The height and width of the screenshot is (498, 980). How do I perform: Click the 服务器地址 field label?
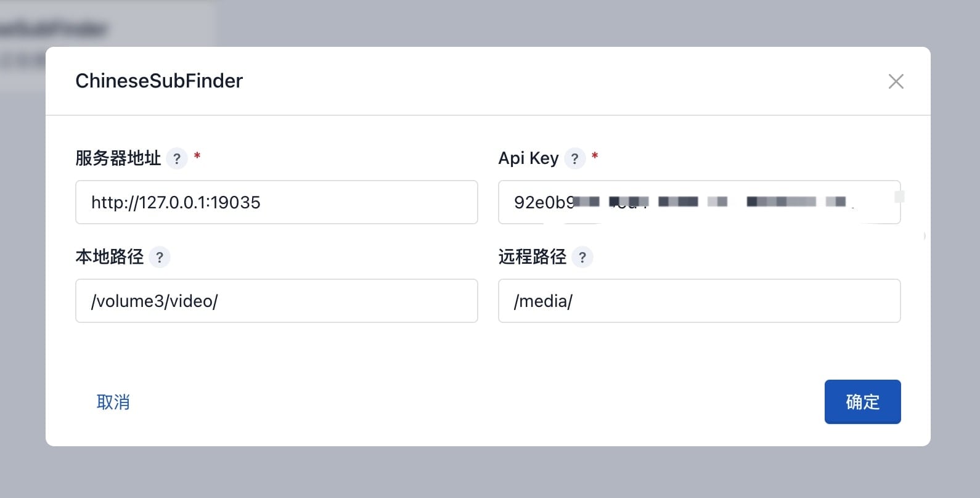(x=118, y=158)
